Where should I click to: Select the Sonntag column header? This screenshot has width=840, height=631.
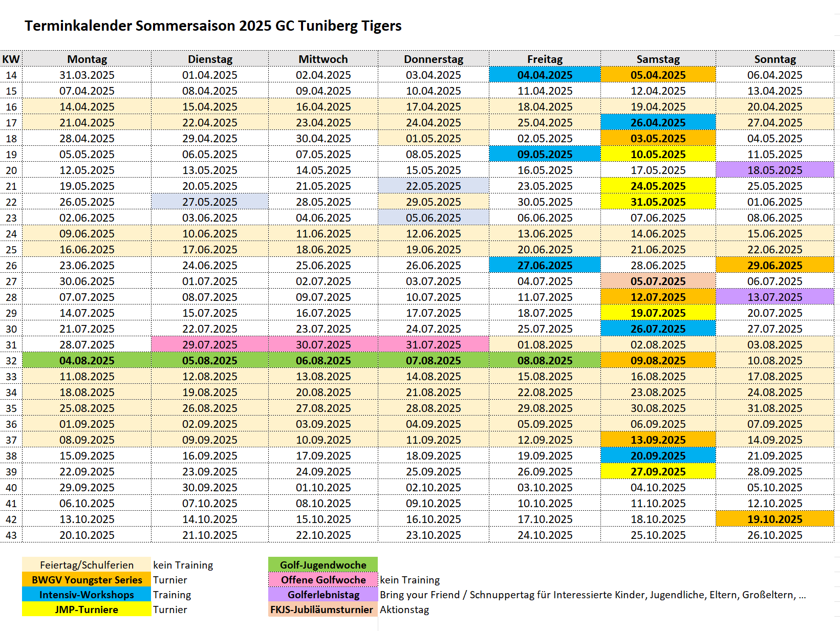tap(775, 59)
